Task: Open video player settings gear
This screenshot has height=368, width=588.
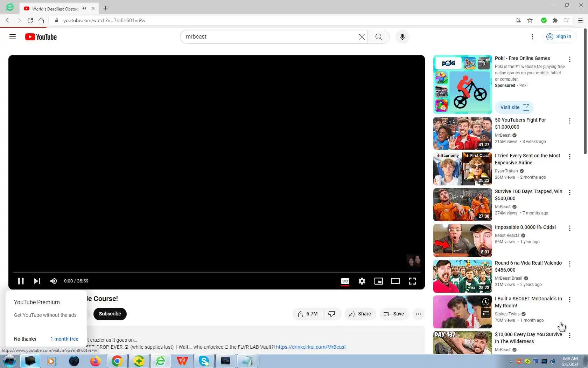Action: pos(362,281)
